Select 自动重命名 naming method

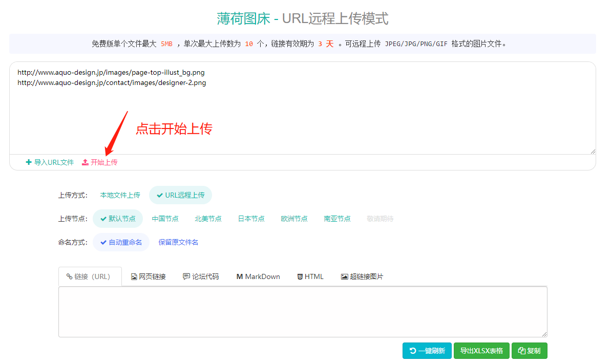(121, 242)
